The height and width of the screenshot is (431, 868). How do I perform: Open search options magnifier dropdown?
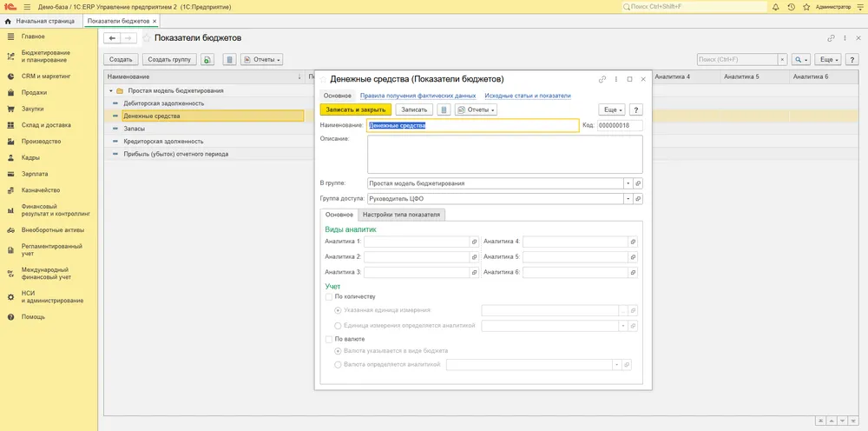801,59
